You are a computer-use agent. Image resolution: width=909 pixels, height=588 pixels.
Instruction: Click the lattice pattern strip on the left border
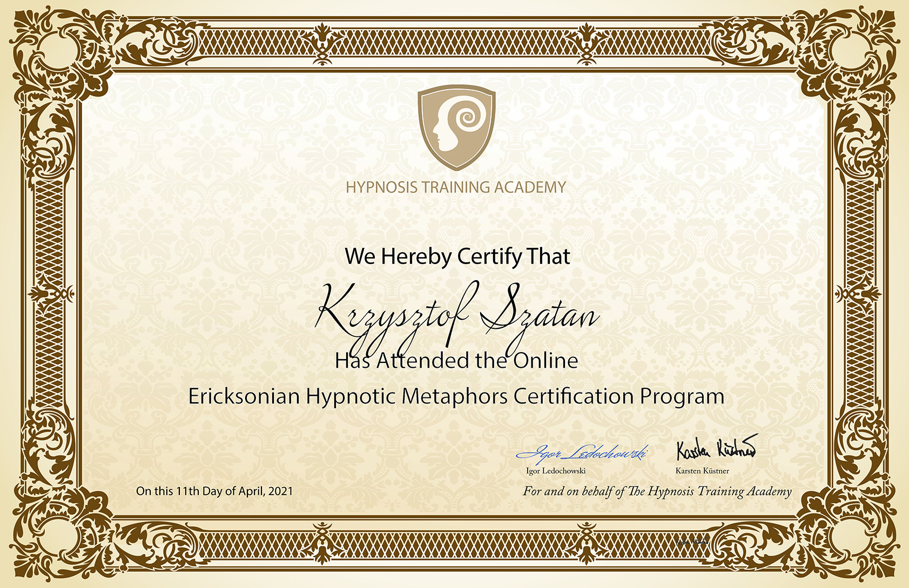point(52,227)
